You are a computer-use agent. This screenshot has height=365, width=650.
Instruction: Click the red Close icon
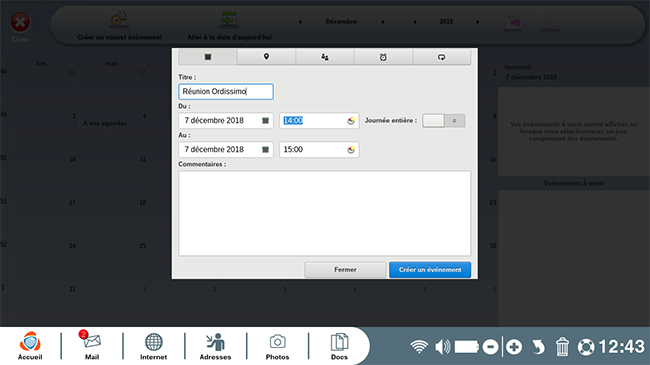point(20,22)
